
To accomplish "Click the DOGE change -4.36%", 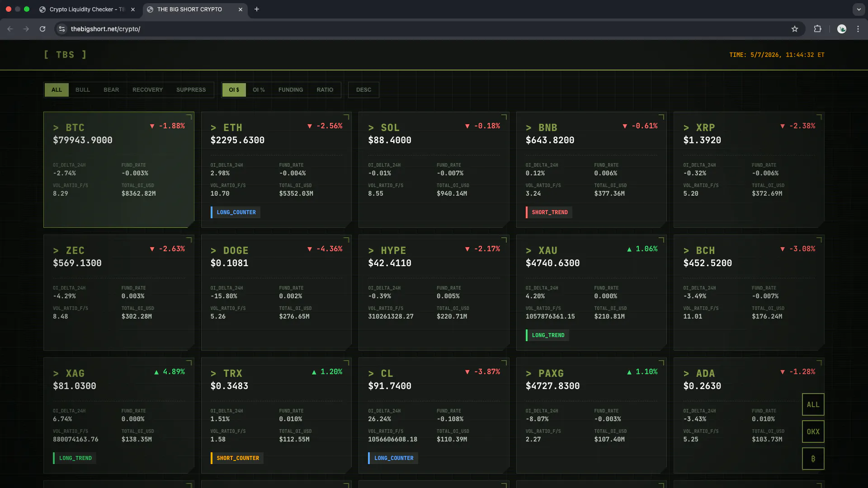I will [x=325, y=249].
